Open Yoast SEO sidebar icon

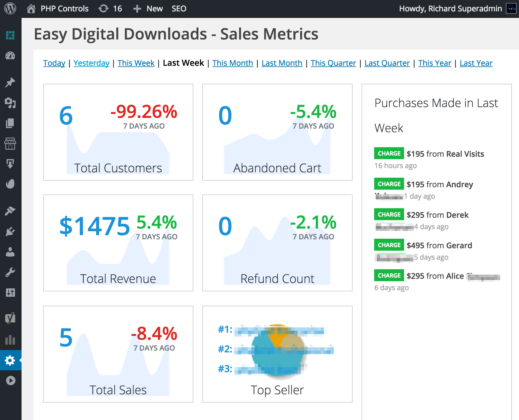point(10,318)
